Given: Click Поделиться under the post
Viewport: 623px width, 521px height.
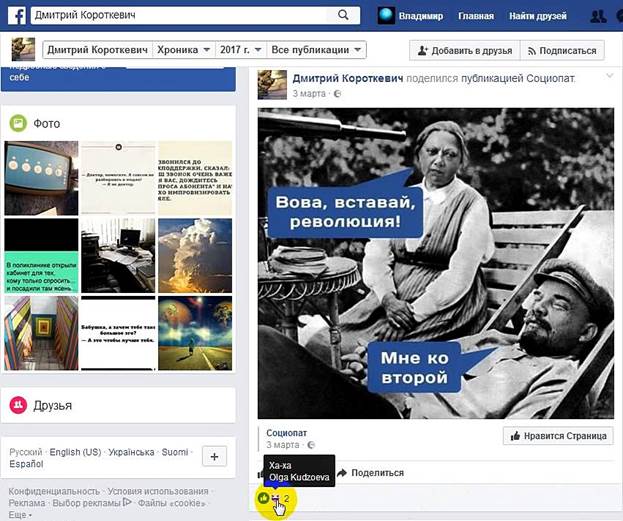Looking at the screenshot, I should click(370, 473).
